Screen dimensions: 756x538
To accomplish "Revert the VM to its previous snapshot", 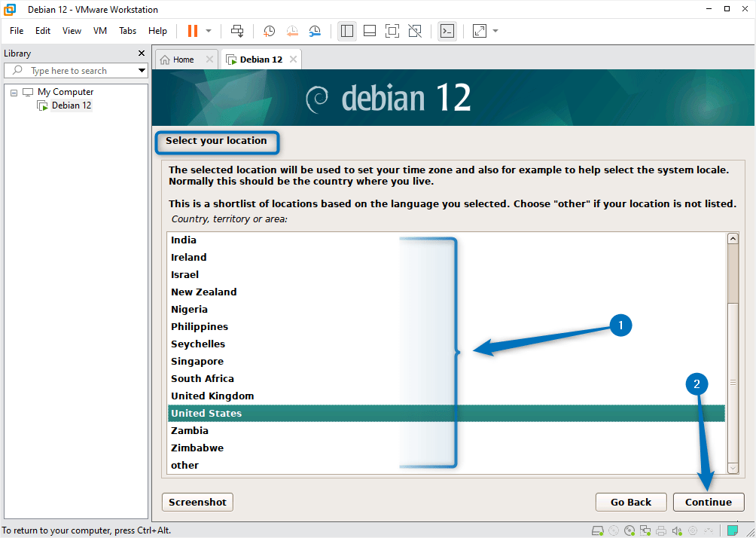I will point(292,31).
